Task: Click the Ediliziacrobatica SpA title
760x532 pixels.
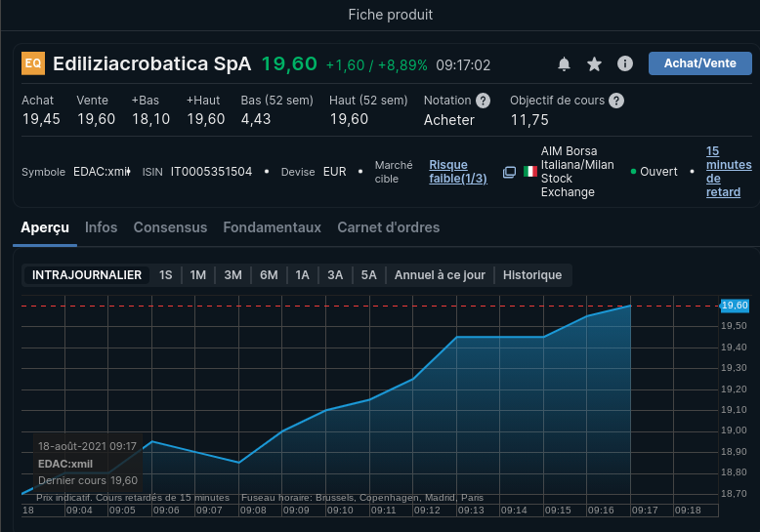Action: pos(151,63)
